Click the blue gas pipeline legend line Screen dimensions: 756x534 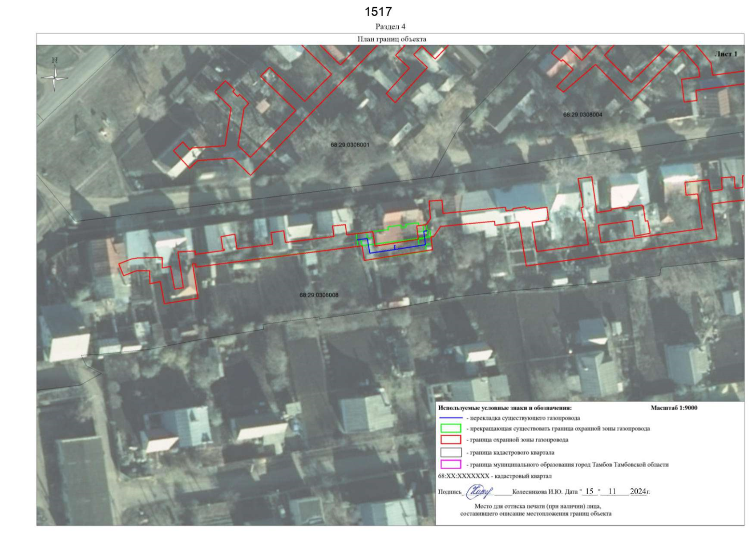point(450,418)
